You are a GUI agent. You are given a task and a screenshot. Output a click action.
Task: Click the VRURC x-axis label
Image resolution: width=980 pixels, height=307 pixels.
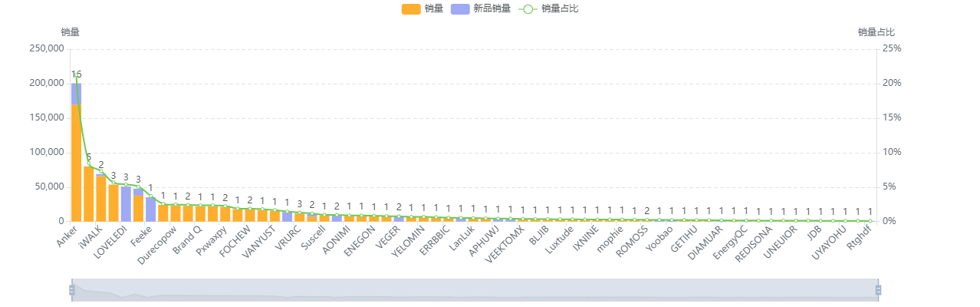[x=289, y=239]
